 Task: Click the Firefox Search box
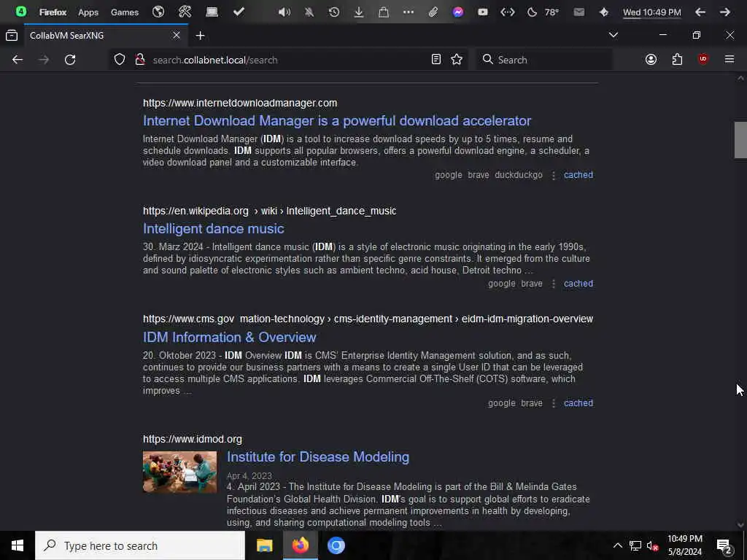[x=543, y=60]
